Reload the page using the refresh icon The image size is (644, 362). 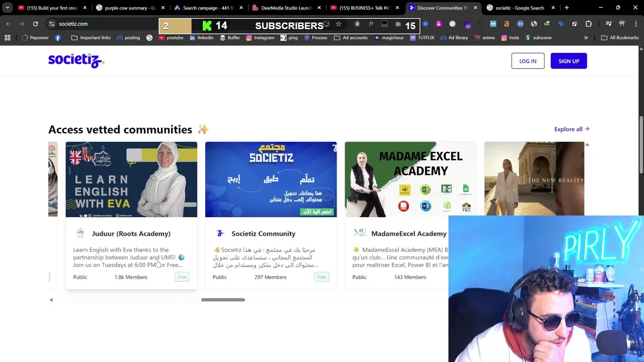[35, 24]
